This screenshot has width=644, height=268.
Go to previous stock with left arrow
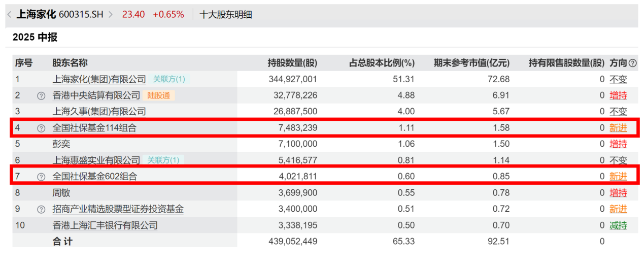click(x=9, y=15)
